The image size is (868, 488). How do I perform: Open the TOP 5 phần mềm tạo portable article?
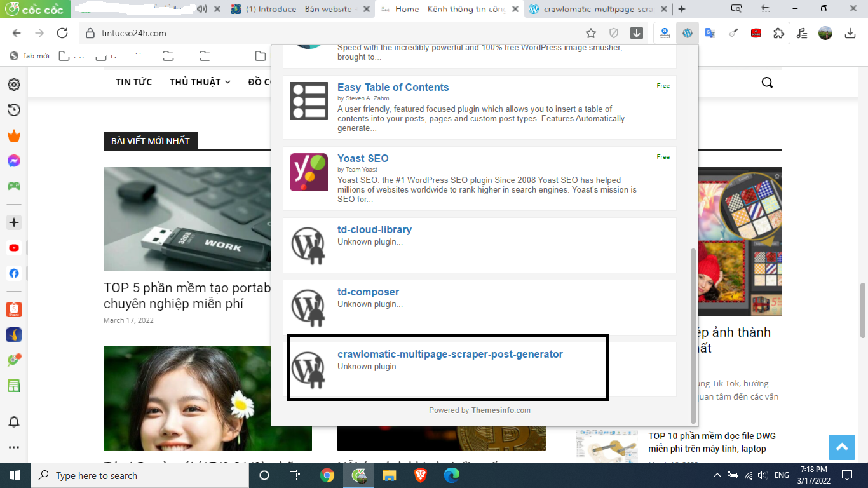click(187, 295)
